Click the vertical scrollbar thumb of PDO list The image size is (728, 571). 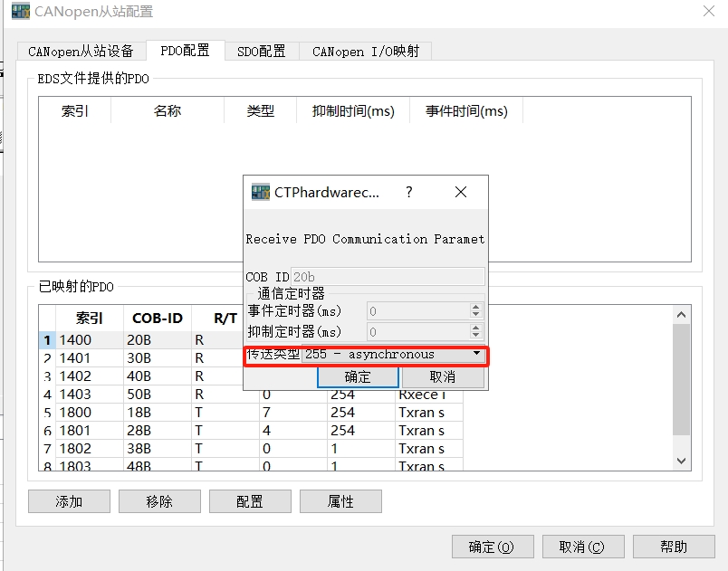[681, 379]
